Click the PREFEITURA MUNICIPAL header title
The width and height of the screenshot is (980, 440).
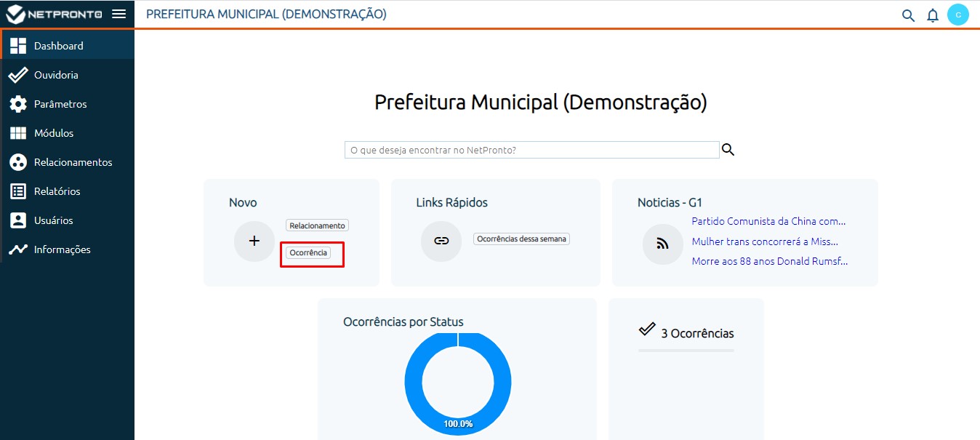[x=266, y=14]
